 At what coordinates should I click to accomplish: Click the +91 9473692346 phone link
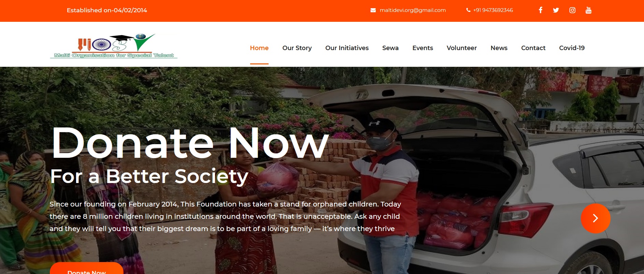pos(493,10)
